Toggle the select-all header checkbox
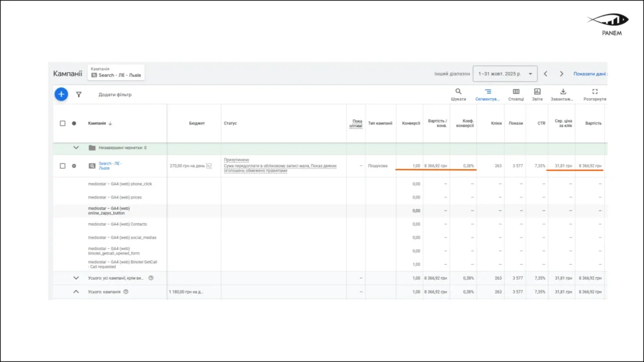 (62, 123)
